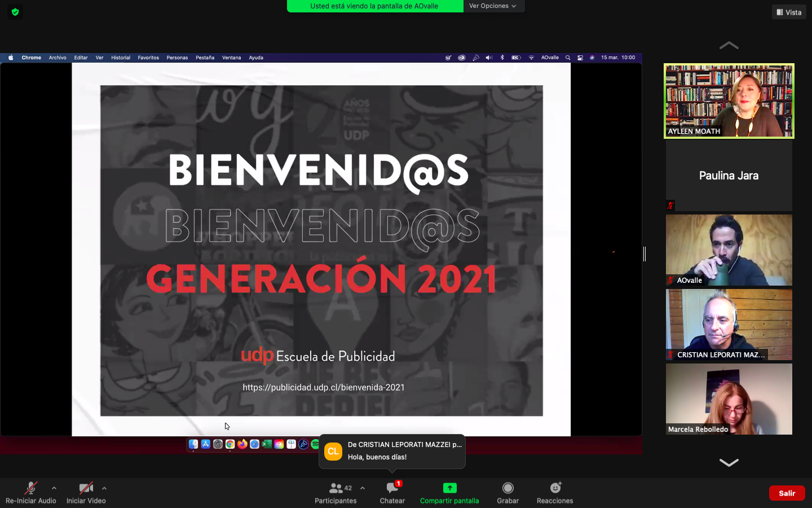The image size is (812, 508).
Task: Click the Compartir pantalla share icon
Action: pos(449,488)
